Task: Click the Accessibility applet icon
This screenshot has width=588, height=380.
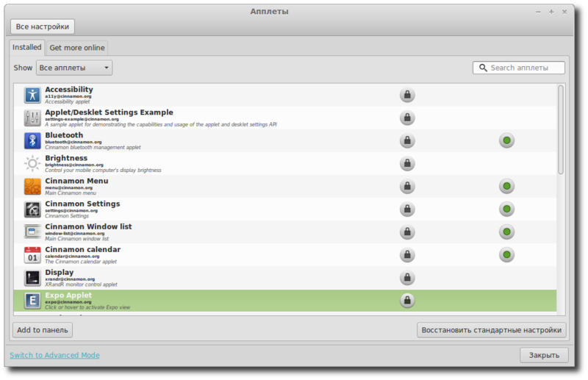Action: tap(32, 95)
